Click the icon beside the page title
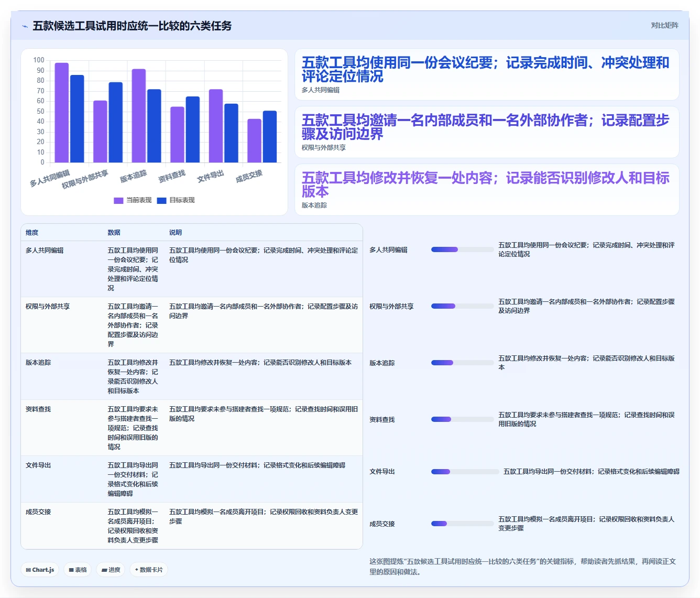700x598 pixels. [x=25, y=26]
